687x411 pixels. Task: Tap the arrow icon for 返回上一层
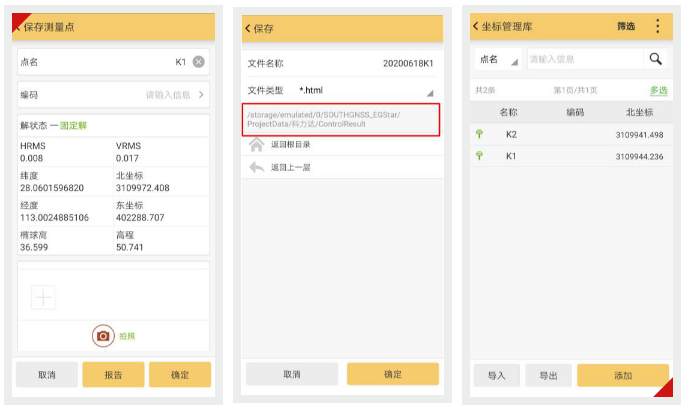tap(257, 167)
